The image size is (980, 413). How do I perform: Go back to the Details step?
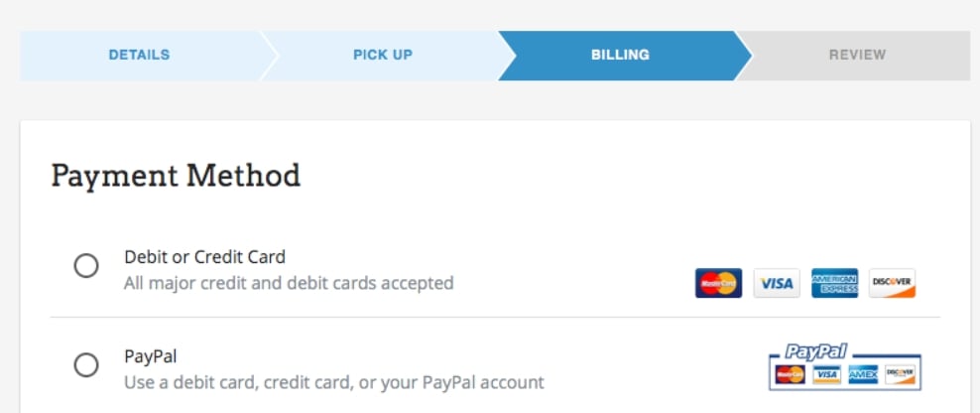[140, 55]
